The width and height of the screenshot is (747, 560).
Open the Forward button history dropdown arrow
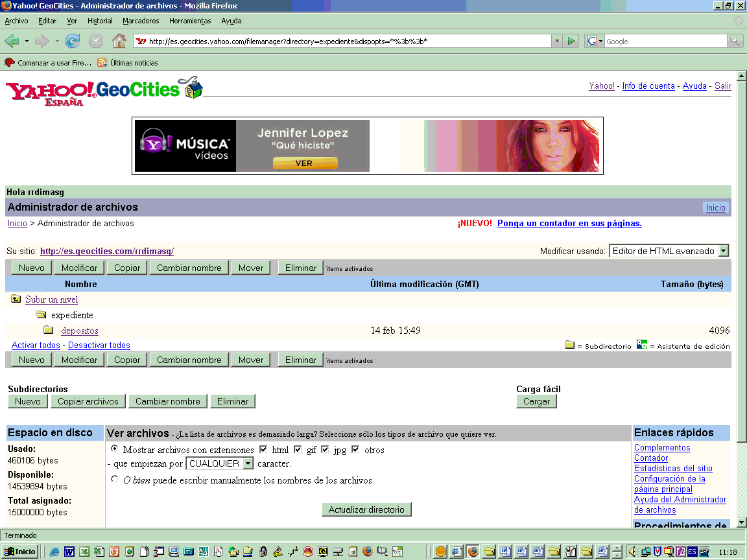coord(57,41)
